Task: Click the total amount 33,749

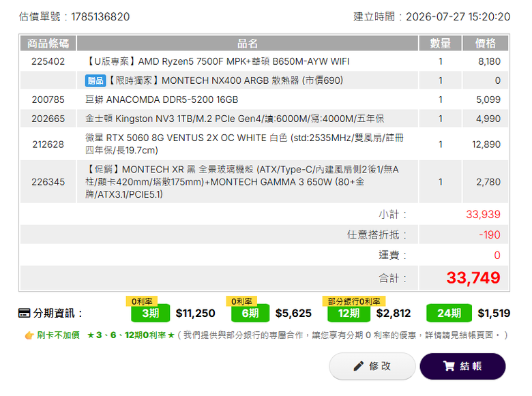Action: (x=473, y=278)
